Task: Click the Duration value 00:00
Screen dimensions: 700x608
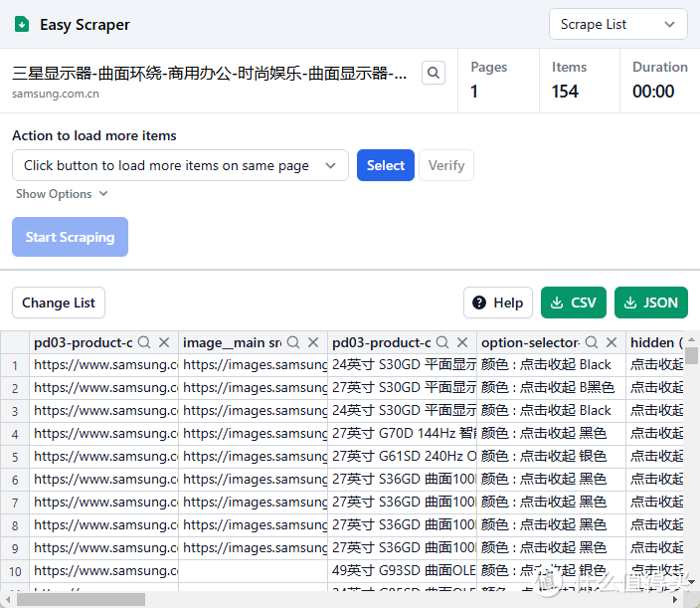Action: tap(653, 92)
